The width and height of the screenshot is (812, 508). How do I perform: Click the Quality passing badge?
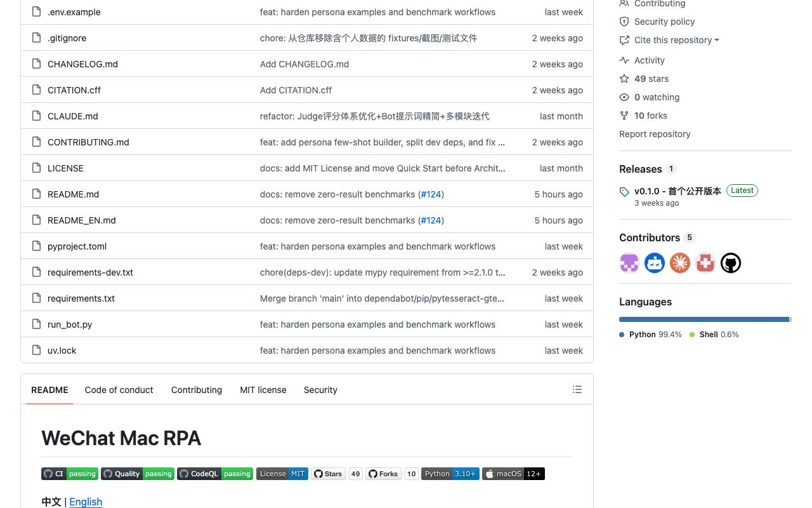(x=138, y=474)
